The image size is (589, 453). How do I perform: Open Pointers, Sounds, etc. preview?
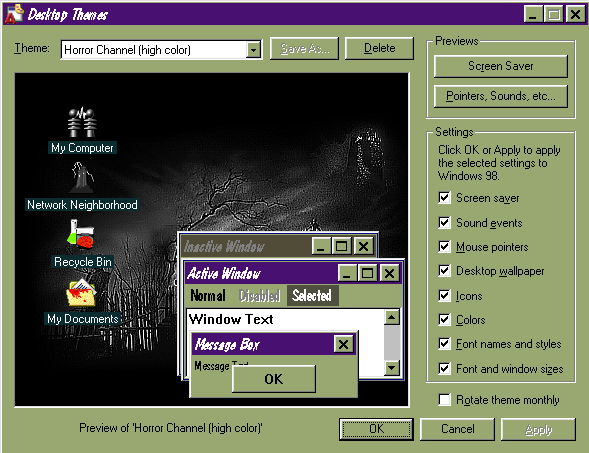pyautogui.click(x=500, y=96)
